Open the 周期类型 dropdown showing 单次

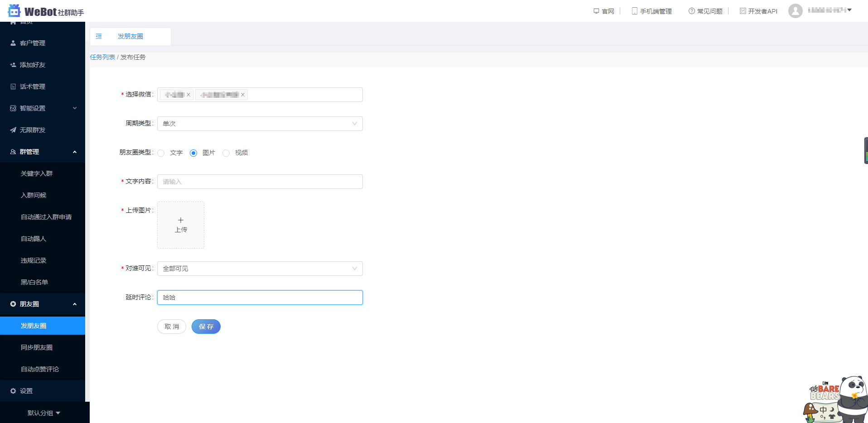260,124
